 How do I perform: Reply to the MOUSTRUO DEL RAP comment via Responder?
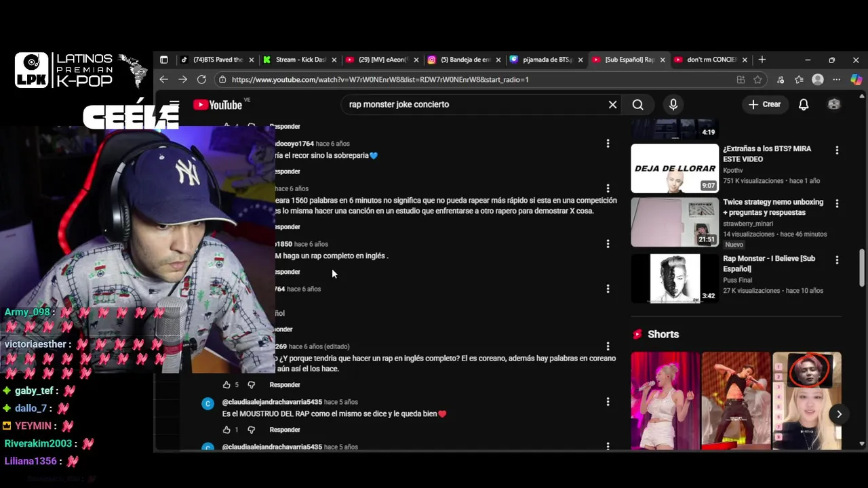click(x=285, y=430)
